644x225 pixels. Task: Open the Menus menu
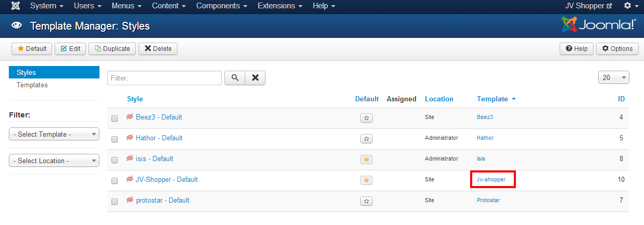click(127, 6)
